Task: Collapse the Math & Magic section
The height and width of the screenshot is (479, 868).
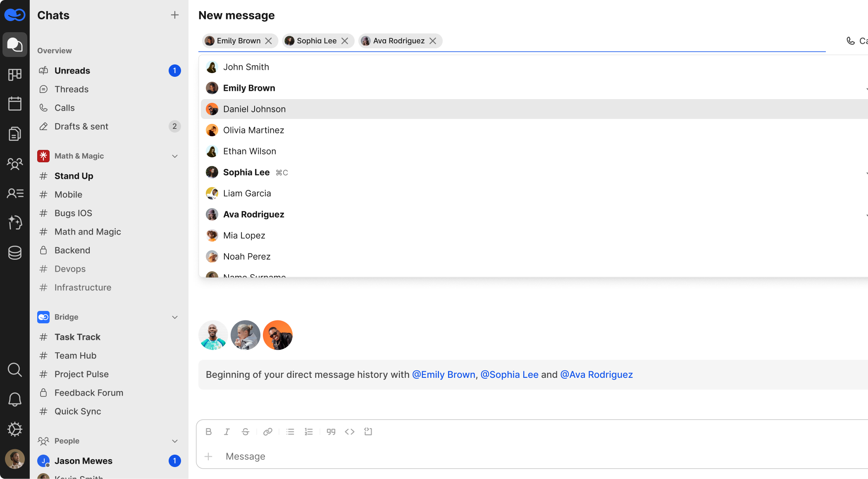Action: tap(175, 156)
